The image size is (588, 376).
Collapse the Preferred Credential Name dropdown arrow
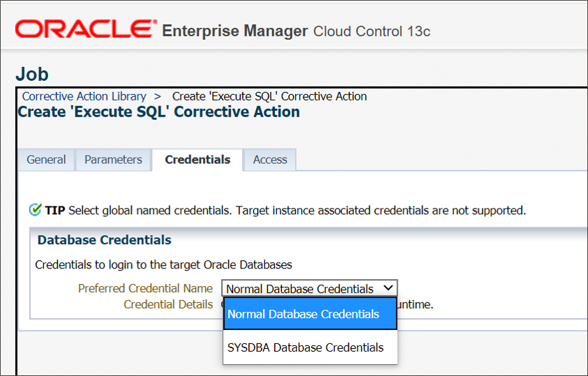click(x=389, y=288)
